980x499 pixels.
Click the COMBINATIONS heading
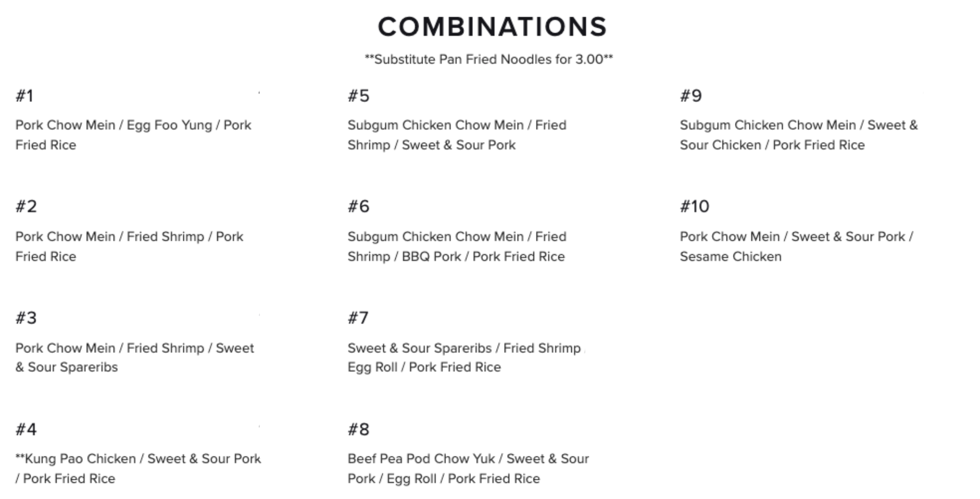point(492,27)
